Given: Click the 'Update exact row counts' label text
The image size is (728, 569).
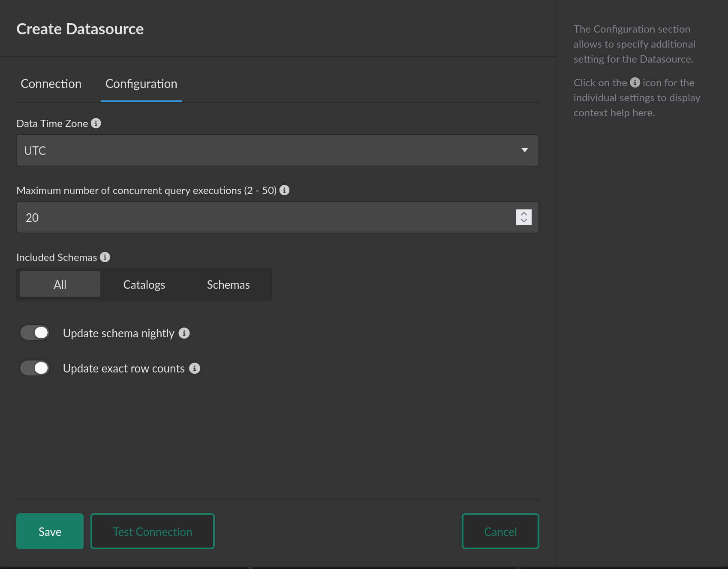Looking at the screenshot, I should [124, 369].
